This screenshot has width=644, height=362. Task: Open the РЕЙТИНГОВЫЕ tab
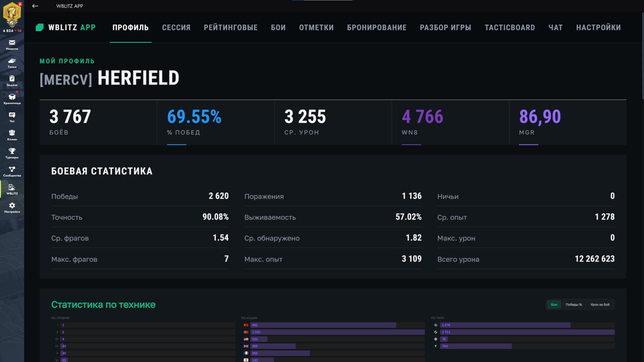(231, 27)
